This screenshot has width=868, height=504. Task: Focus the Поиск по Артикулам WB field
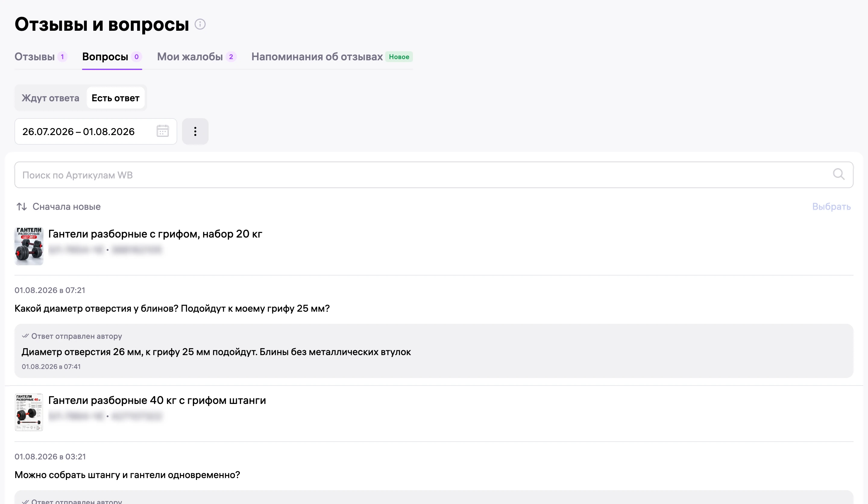(x=434, y=175)
